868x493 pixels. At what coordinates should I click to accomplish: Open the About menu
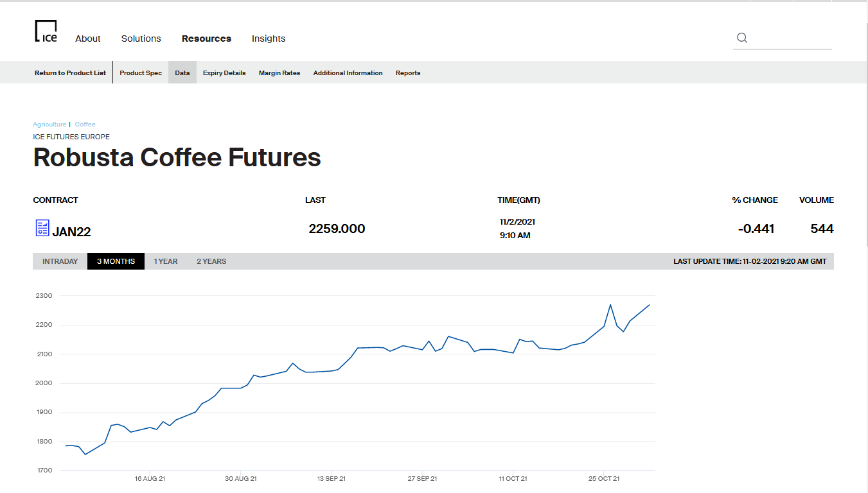(88, 39)
